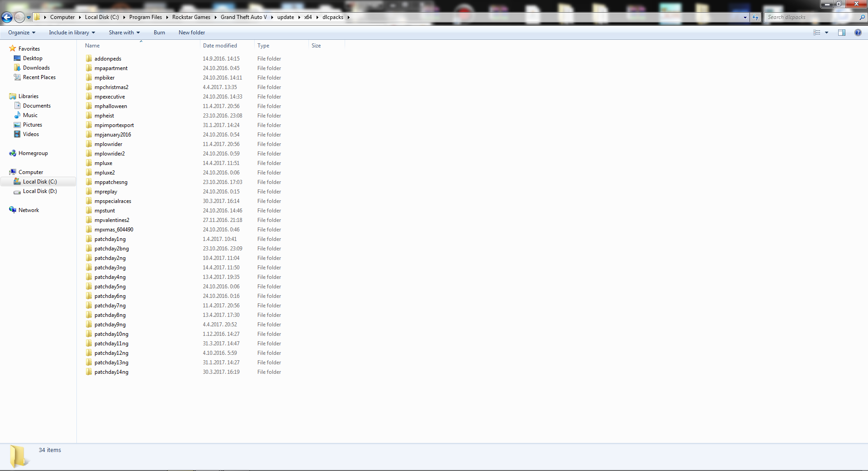The width and height of the screenshot is (868, 471).
Task: Go back with the Back arrow button
Action: [x=7, y=17]
